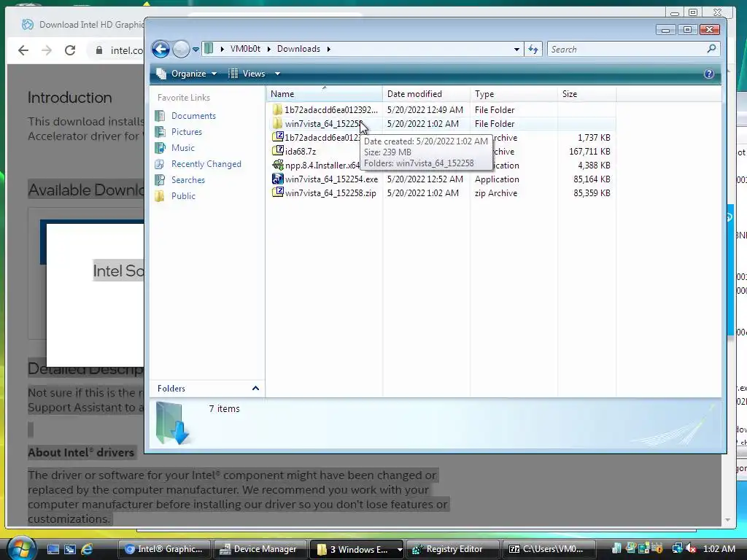Click the Explorer Back navigation button

[160, 49]
